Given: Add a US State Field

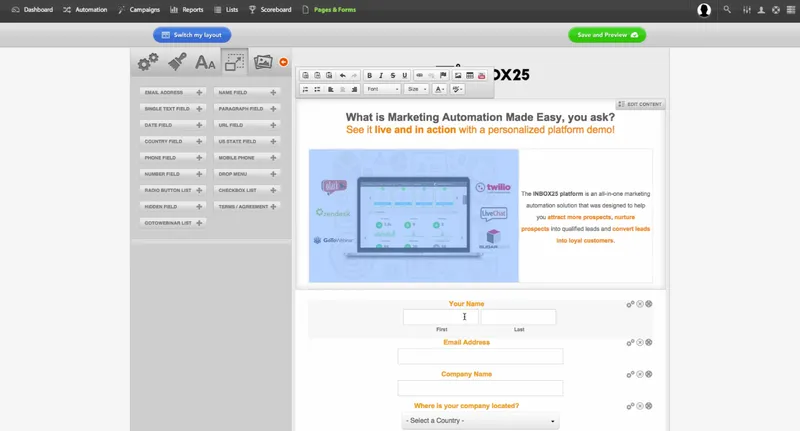Looking at the screenshot, I should click(x=247, y=141).
